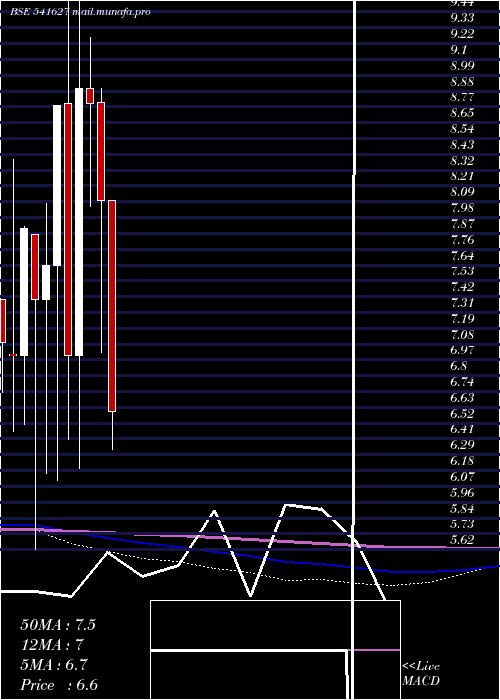Click the small red candle near 8.77
The image size is (500, 700).
point(90,96)
